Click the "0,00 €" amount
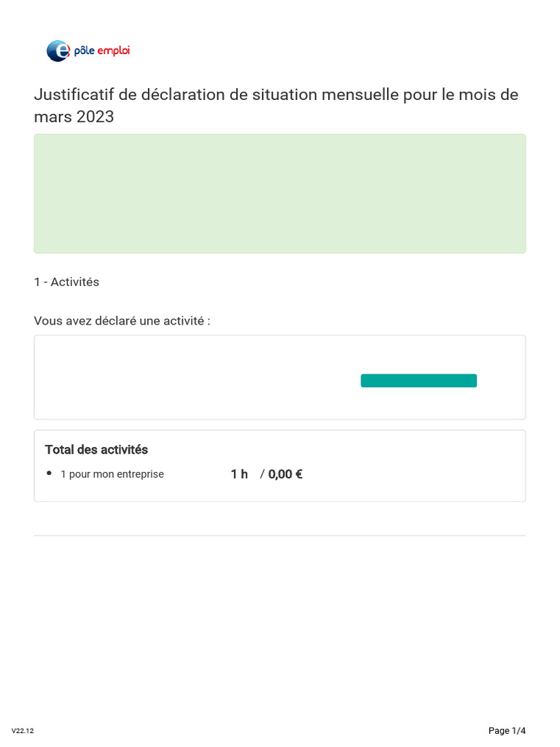Viewport: 560px width, 747px height. [285, 474]
